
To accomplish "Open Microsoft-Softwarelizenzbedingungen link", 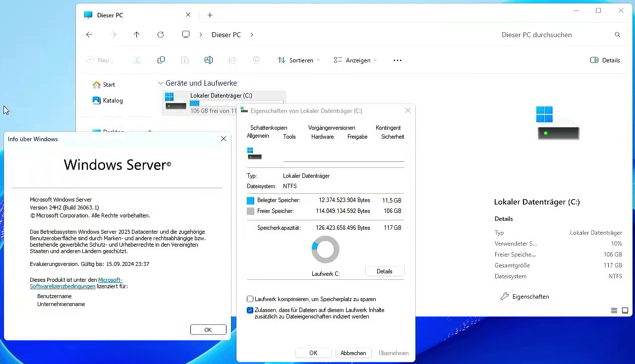I will tap(76, 283).
